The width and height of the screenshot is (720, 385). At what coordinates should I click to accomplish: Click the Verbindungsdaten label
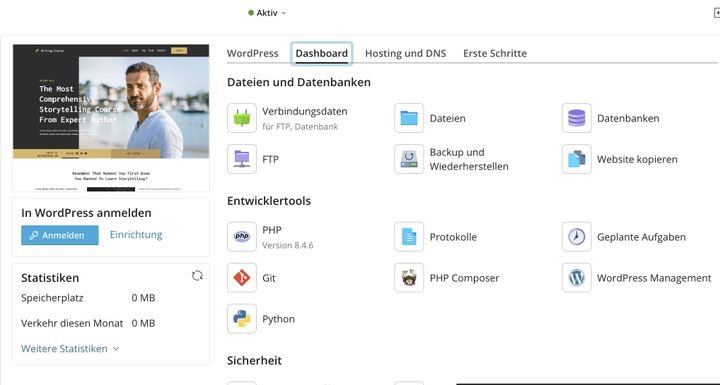coord(305,111)
